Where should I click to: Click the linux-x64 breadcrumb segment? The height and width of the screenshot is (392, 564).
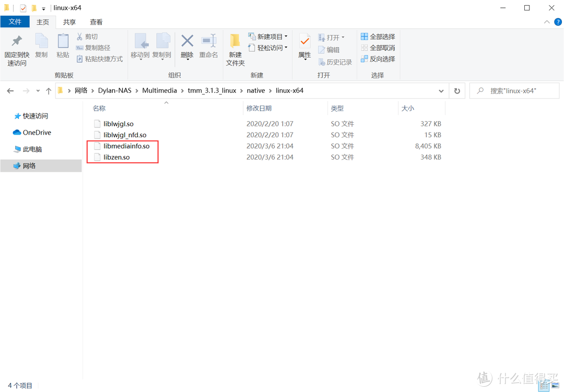(289, 91)
